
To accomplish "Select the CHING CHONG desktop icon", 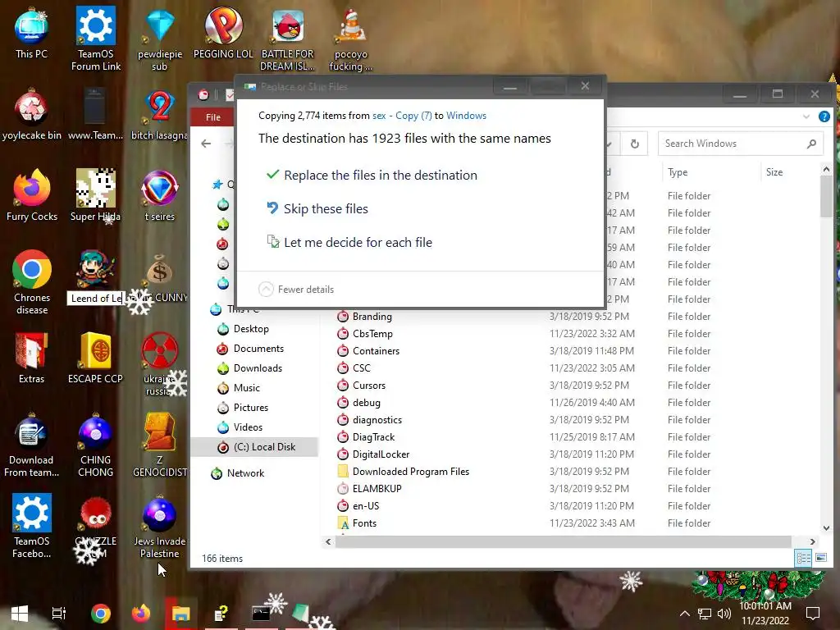I will (95, 445).
